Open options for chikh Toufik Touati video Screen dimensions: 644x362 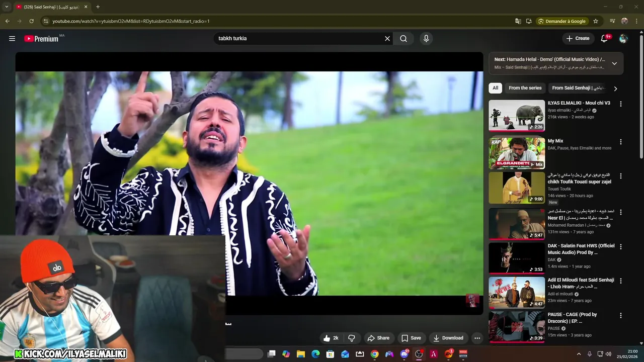[x=620, y=176]
